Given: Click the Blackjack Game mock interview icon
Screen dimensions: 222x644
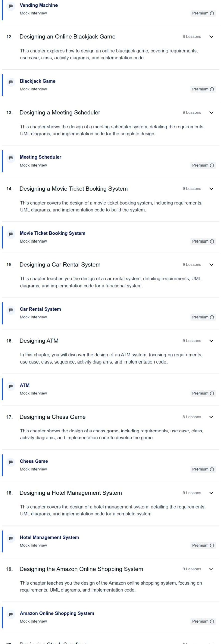Looking at the screenshot, I should click(11, 82).
